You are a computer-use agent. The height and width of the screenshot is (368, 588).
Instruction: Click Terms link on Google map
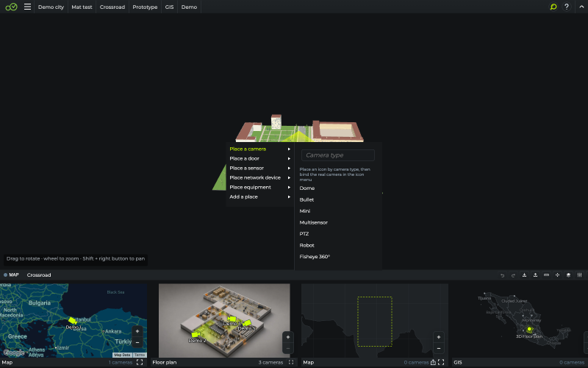[x=140, y=355]
